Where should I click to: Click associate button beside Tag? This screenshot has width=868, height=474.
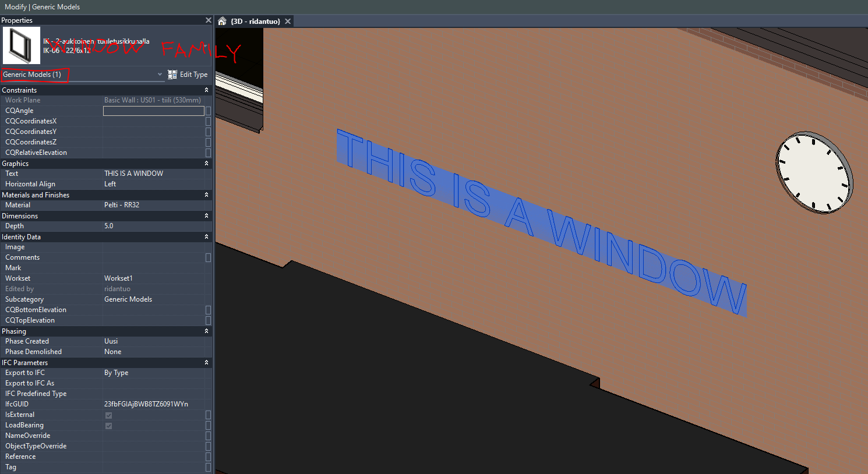(x=208, y=467)
